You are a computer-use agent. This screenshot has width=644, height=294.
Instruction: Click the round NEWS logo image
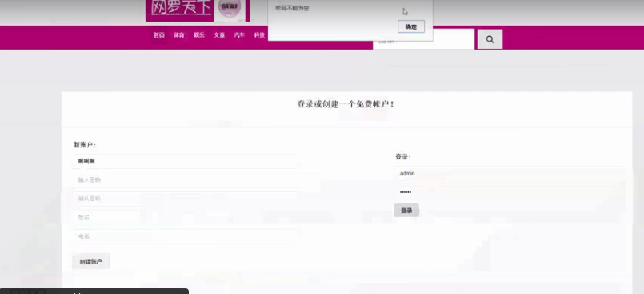pyautogui.click(x=230, y=10)
